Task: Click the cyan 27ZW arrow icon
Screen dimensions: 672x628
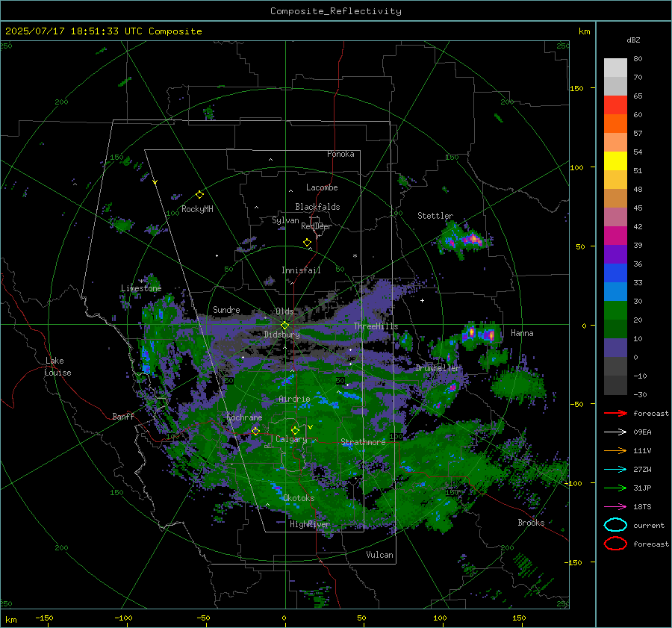Action: point(615,470)
